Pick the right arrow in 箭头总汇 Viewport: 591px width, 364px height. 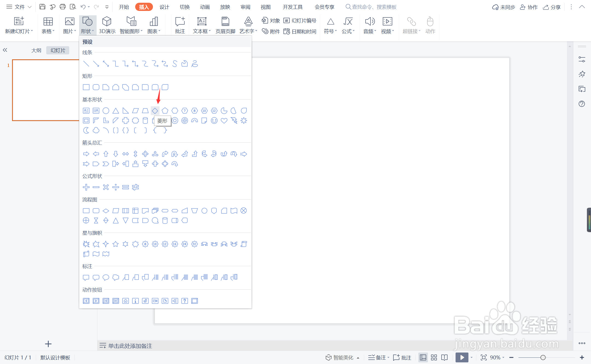[86, 154]
